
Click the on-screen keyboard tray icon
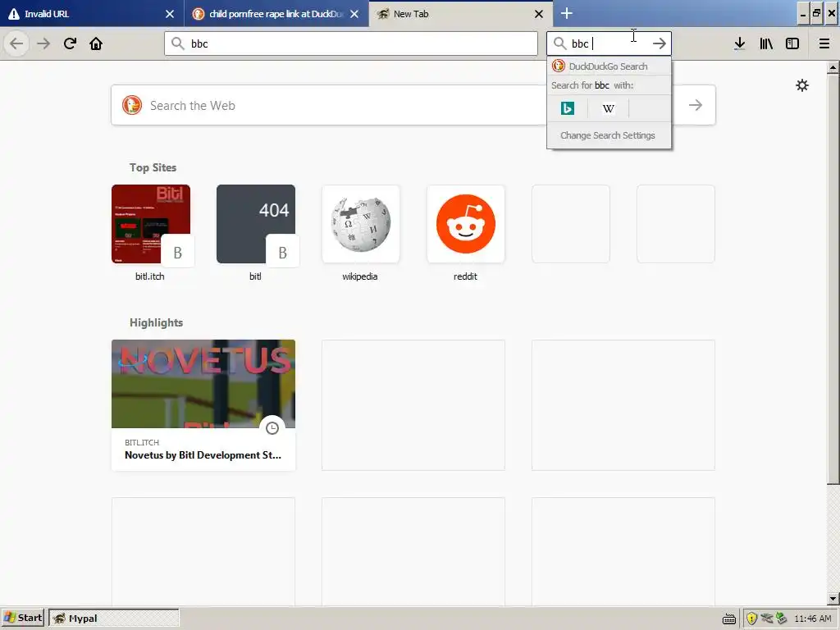pos(729,619)
